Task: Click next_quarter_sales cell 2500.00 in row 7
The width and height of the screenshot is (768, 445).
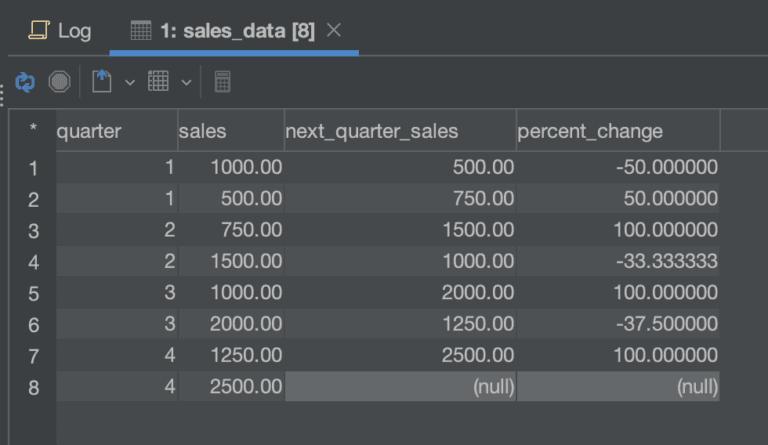Action: click(x=400, y=355)
